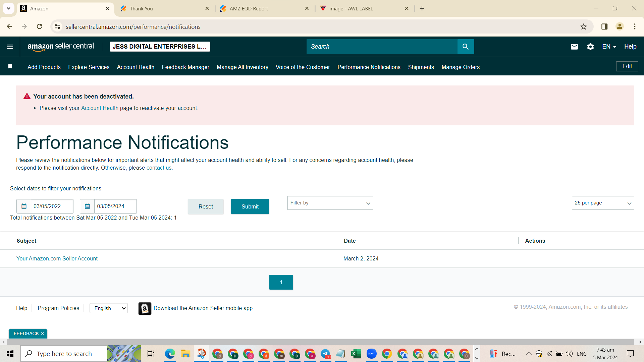Click the Amazon Seller Central logo

pyautogui.click(x=61, y=47)
